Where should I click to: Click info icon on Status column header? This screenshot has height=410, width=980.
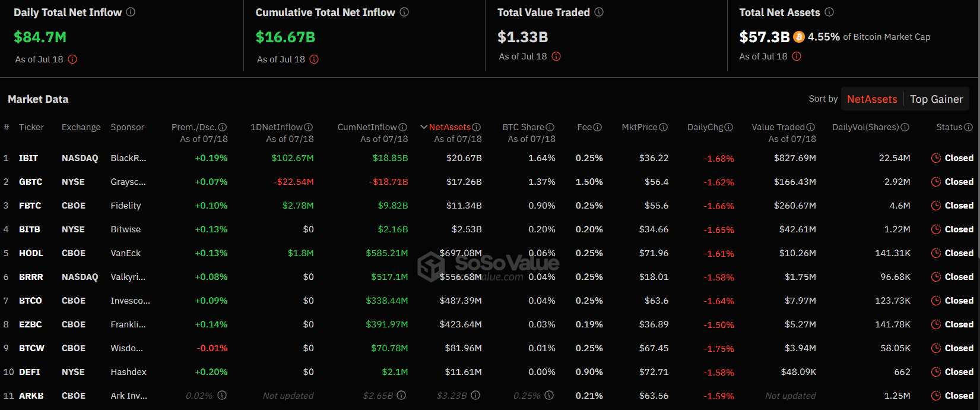969,127
